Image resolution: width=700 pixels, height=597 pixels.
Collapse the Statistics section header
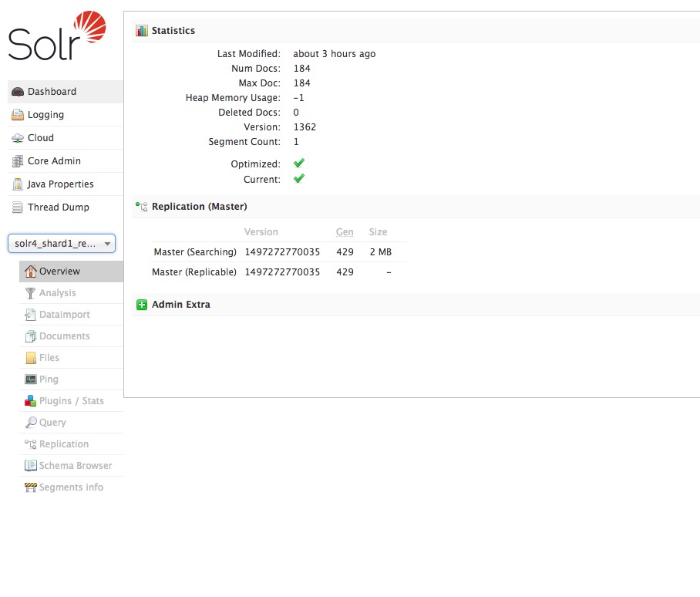173,30
